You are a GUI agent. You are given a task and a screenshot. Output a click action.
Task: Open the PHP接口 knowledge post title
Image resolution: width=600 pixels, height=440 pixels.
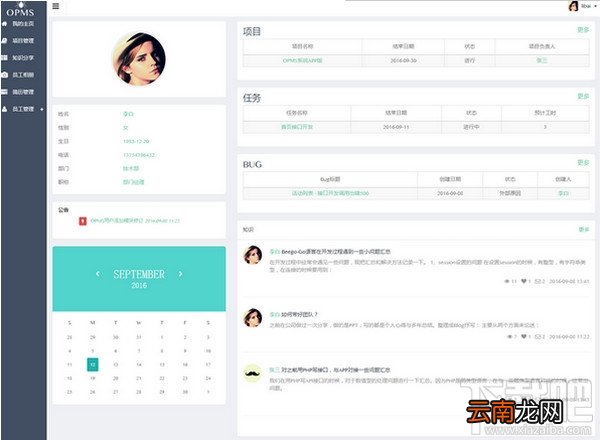tap(336, 370)
